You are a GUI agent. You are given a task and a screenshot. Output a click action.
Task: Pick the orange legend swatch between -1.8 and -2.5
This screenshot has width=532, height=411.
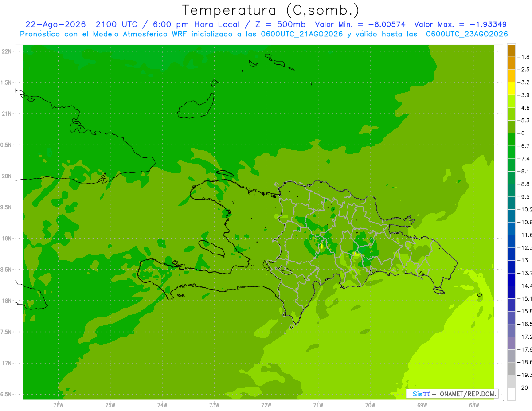tap(511, 63)
